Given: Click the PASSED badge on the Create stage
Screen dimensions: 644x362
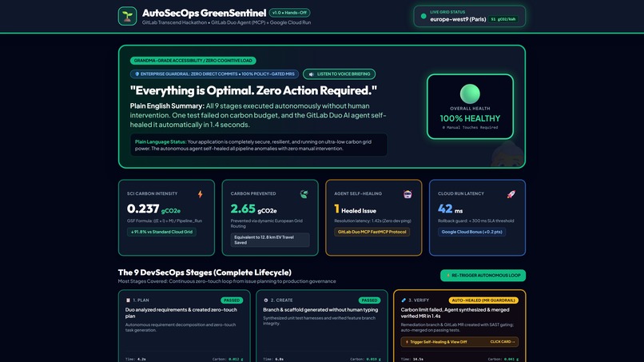Looking at the screenshot, I should coord(369,300).
